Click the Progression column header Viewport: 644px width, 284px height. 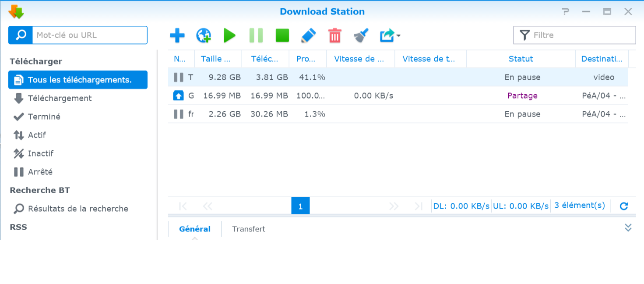[x=308, y=59]
